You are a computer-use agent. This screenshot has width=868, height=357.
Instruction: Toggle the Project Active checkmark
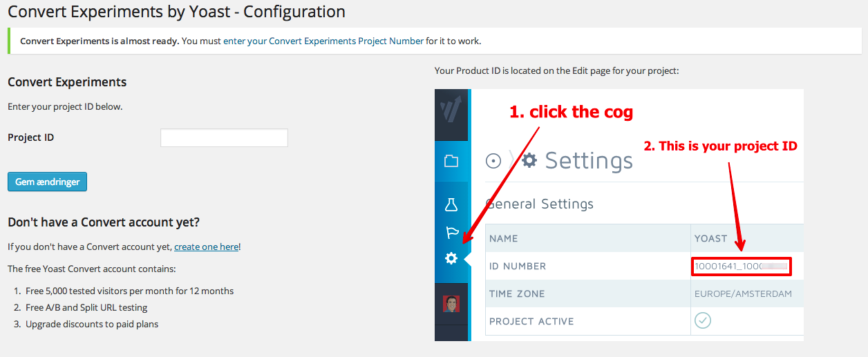pyautogui.click(x=703, y=320)
